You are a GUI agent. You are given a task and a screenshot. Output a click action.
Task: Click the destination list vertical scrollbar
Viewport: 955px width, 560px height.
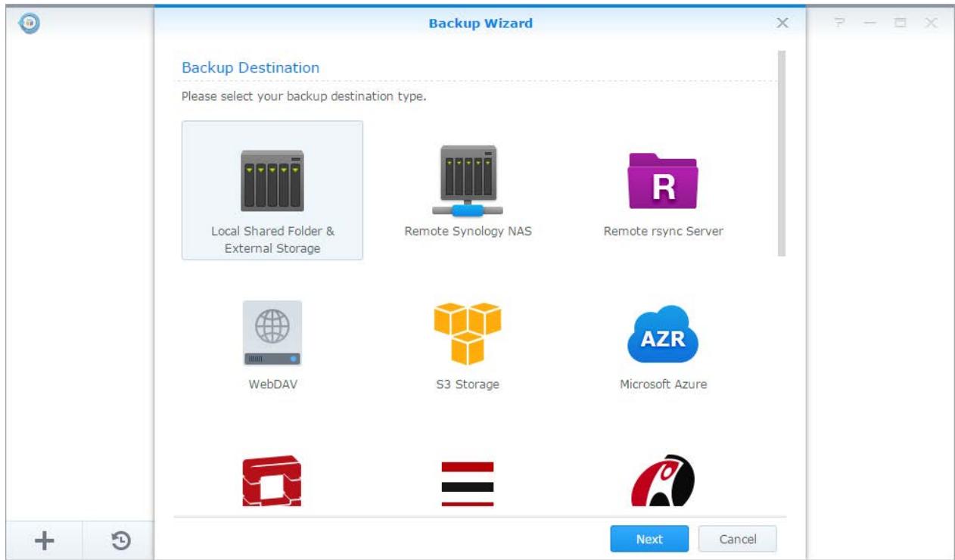coord(782,154)
